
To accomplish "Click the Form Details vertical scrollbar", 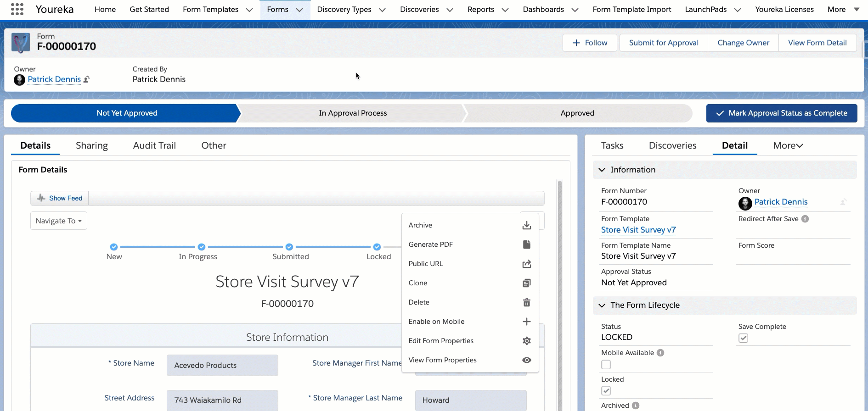I will pos(560,296).
